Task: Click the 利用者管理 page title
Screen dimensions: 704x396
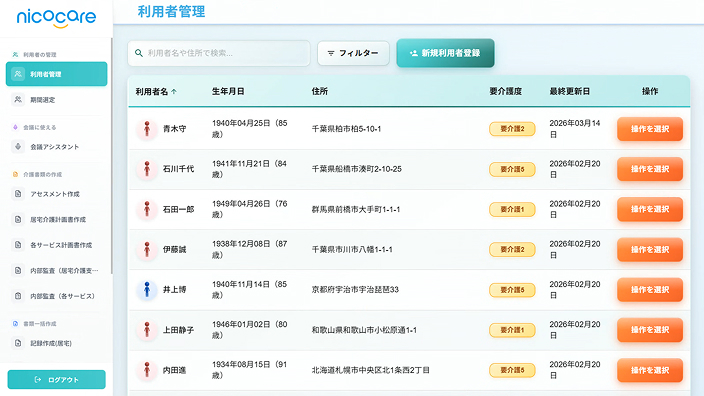Action: (171, 12)
